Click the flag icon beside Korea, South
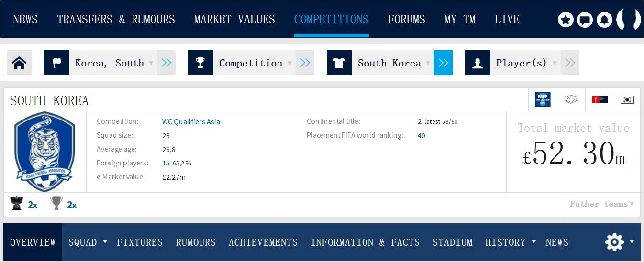Screen dimensions: 644x262 (x=56, y=63)
